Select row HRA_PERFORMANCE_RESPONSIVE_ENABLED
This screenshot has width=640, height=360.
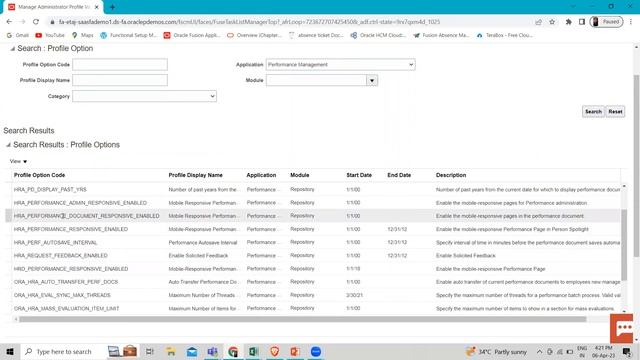[x=313, y=229]
